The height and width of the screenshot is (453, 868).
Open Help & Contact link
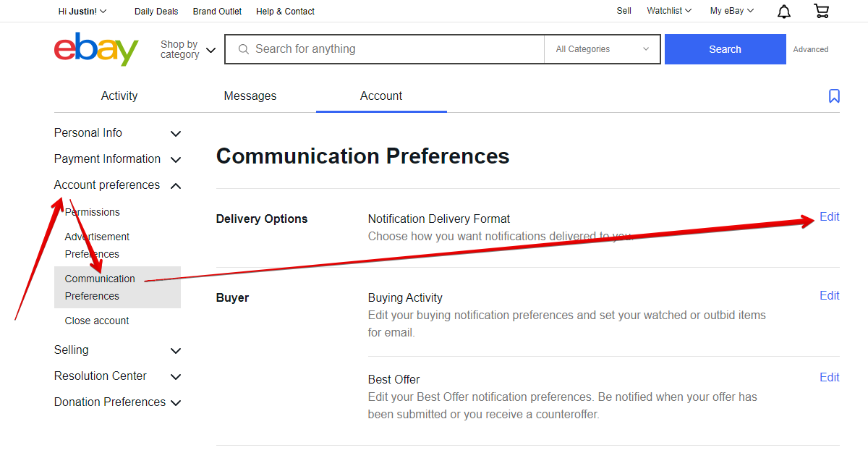coord(285,11)
